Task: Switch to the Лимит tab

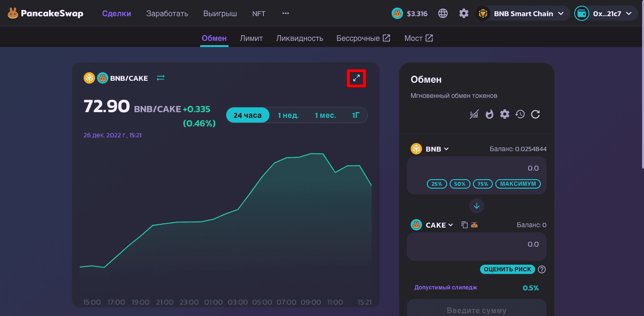Action: click(x=251, y=38)
